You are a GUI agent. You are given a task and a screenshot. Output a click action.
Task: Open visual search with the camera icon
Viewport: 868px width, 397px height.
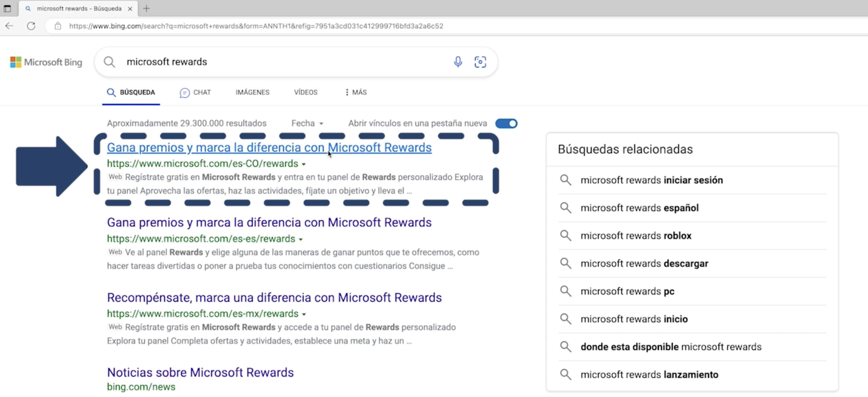(481, 62)
